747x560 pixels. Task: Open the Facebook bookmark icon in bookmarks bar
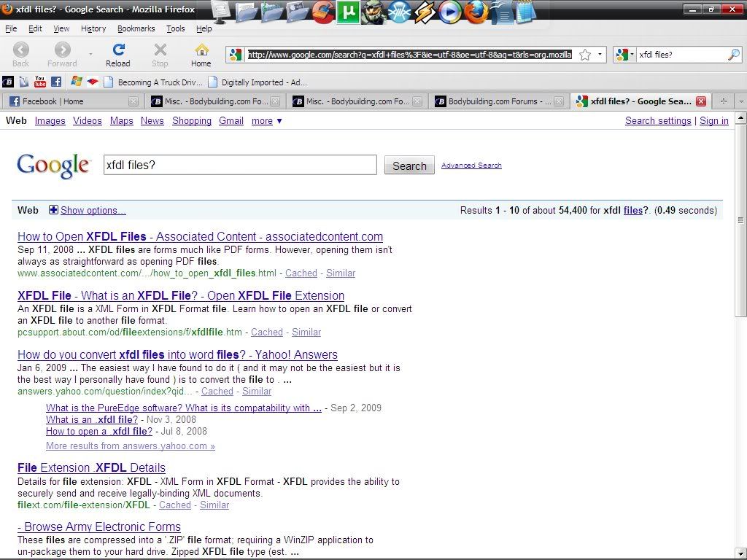[56, 82]
